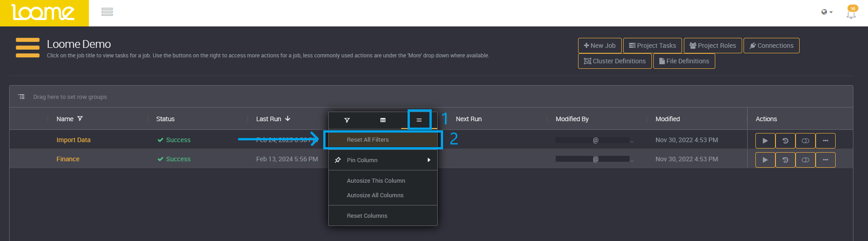Click the New Job button
This screenshot has height=241, width=868.
pos(599,46)
